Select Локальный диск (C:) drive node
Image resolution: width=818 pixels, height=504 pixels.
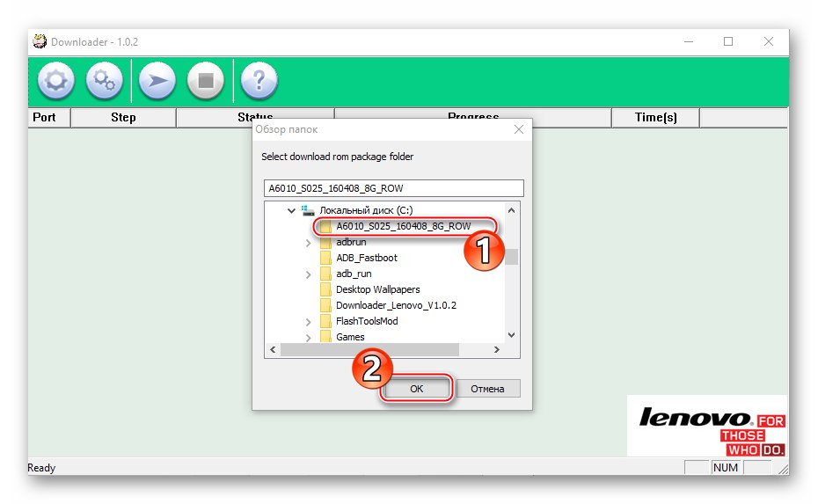click(x=366, y=210)
